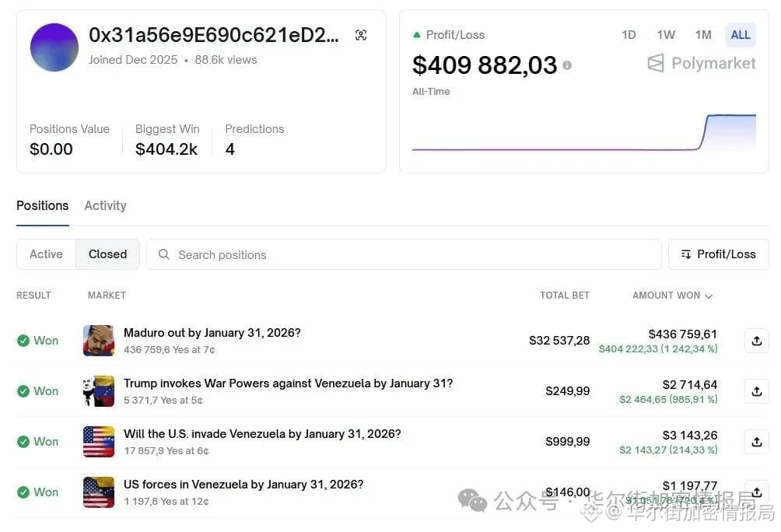Share the U.S. invade Venezuela result
This screenshot has width=781, height=532.
pos(756,442)
